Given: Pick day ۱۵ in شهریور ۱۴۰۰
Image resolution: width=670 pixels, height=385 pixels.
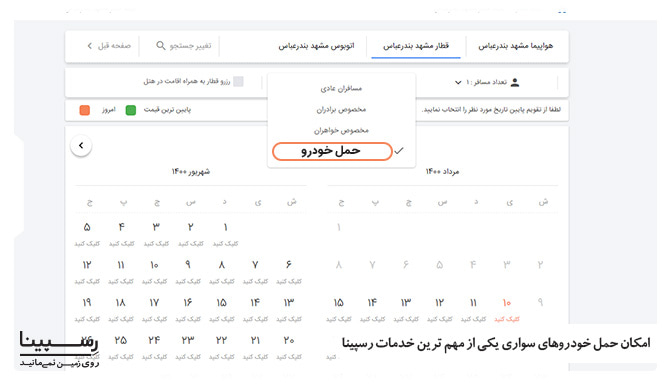Looking at the screenshot, I should [221, 309].
